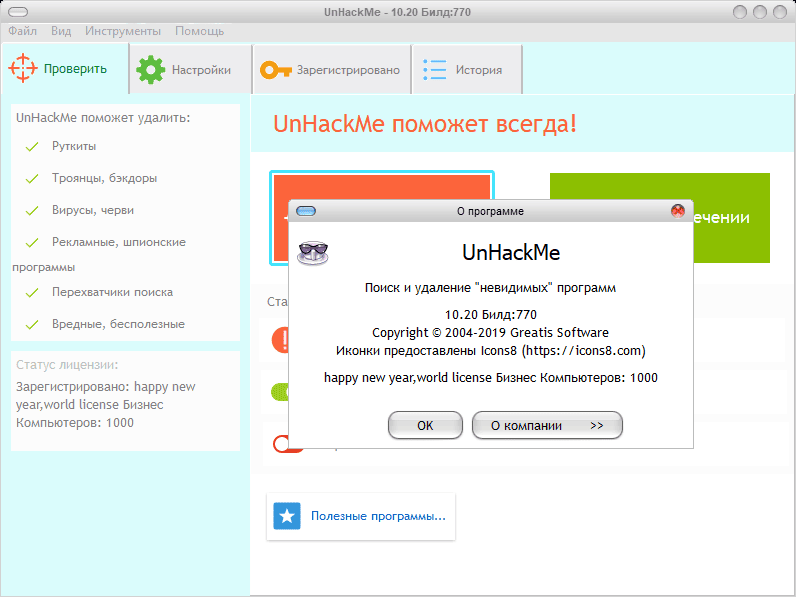
Task: Click the blue star icon
Action: click(287, 516)
